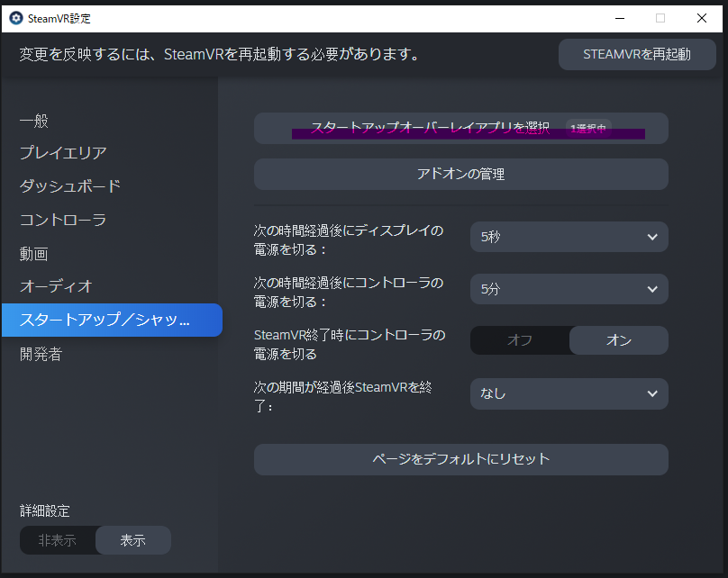Open アドオンの管理
Viewport: 728px width, 578px height.
[460, 173]
